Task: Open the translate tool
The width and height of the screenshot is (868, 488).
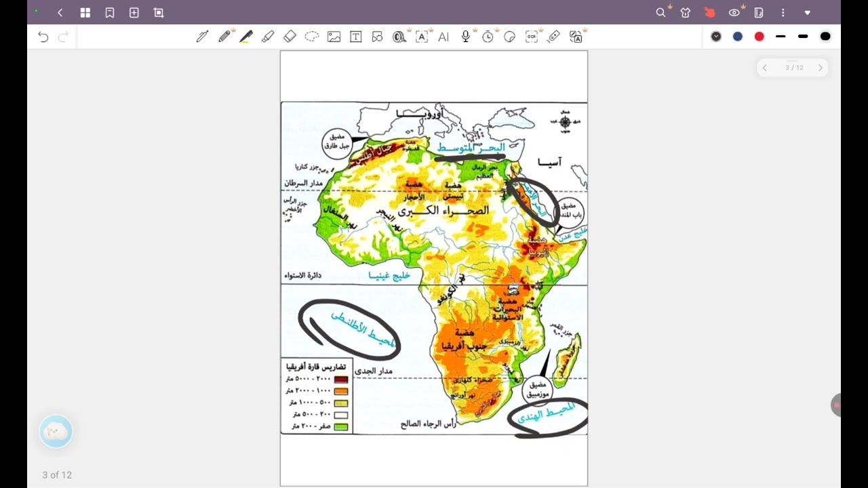Action: point(576,37)
